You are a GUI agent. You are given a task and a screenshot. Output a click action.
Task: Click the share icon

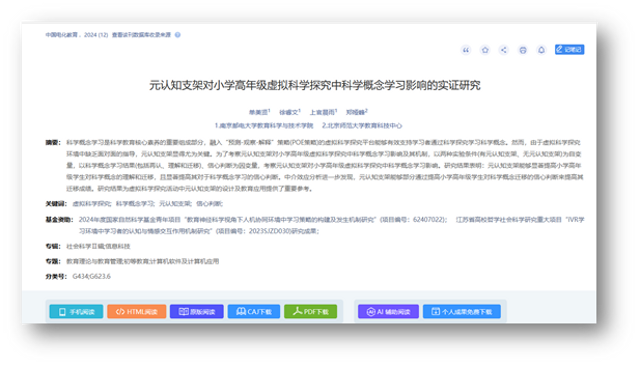[504, 50]
